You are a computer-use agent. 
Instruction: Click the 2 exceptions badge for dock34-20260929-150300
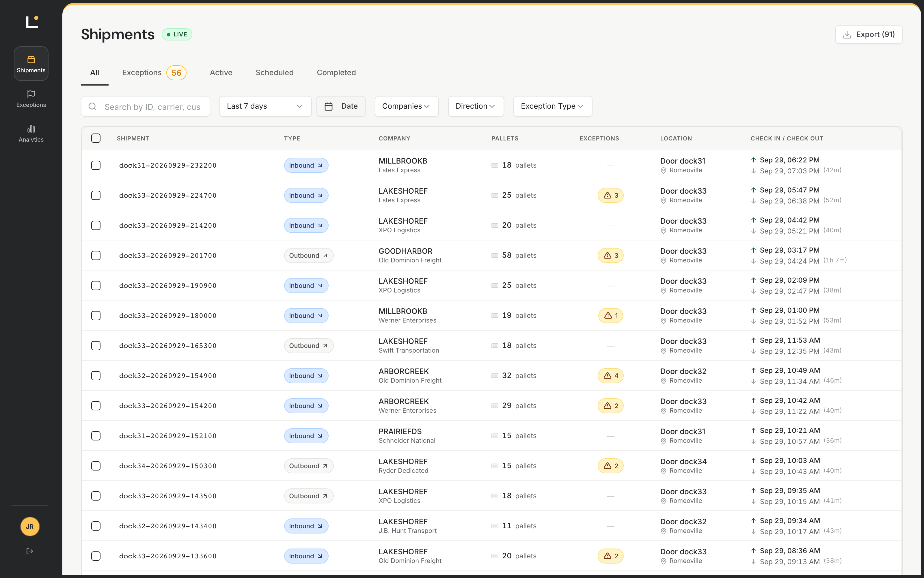(610, 466)
